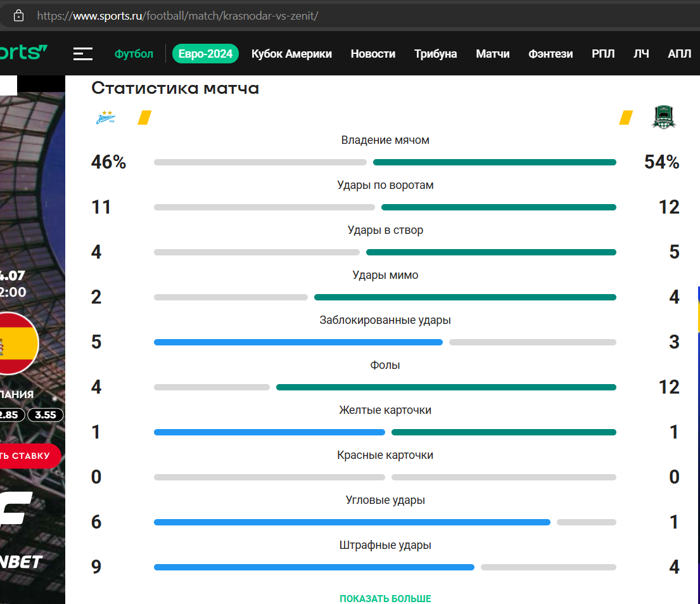Click the Spain flag icon
The width and height of the screenshot is (700, 604).
coord(16,344)
